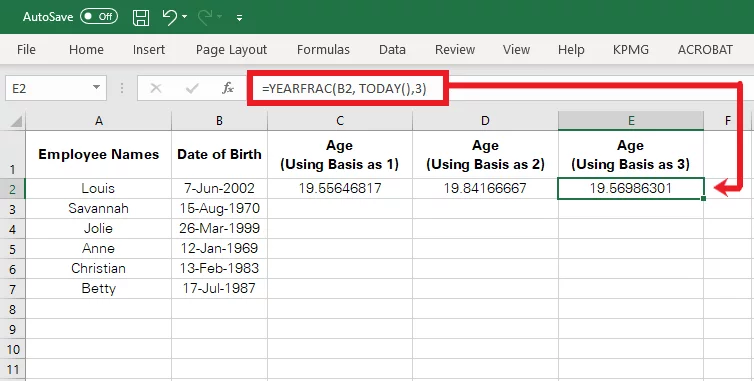Click the 12-Jan-1969 date cell
The image size is (754, 381).
(x=219, y=249)
